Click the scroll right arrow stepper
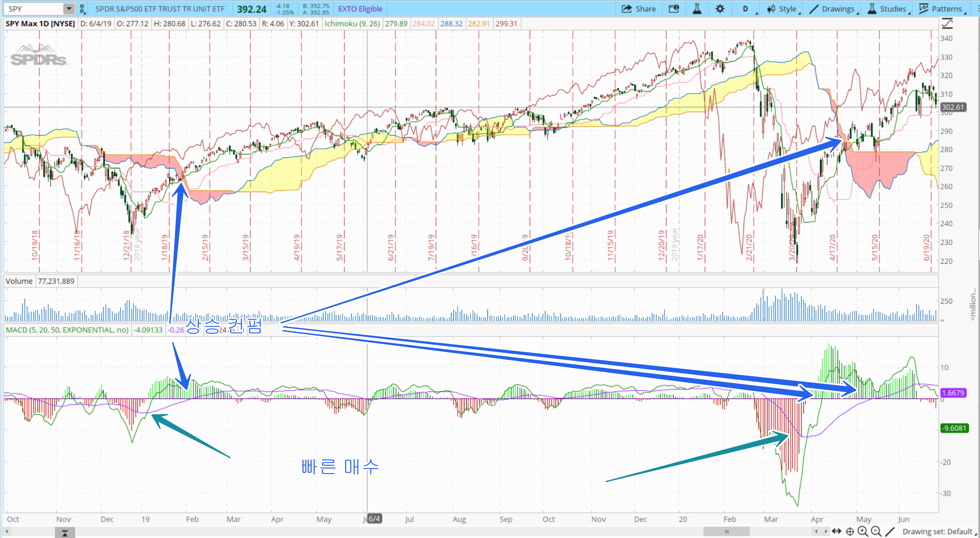Viewport: 980px width, 538px height. [826, 531]
